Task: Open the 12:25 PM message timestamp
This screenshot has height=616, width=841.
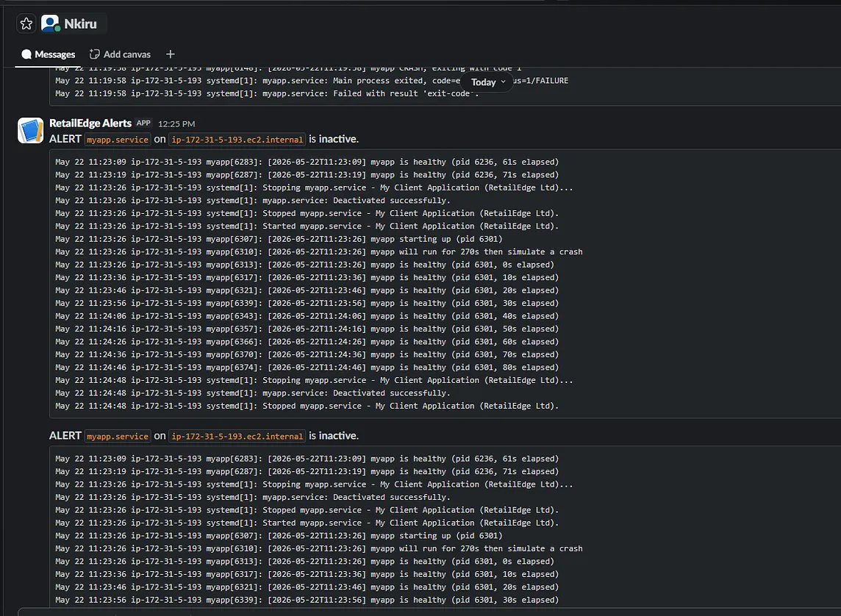Action: tap(176, 123)
